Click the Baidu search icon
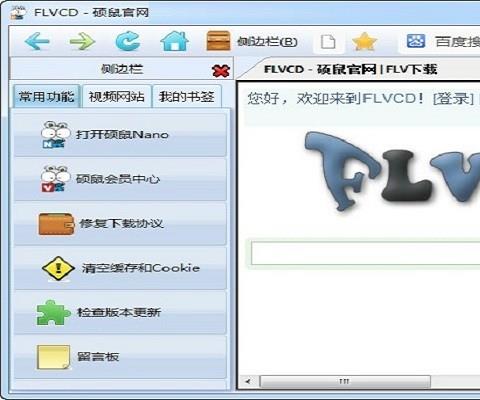The width and height of the screenshot is (480, 400). [416, 41]
